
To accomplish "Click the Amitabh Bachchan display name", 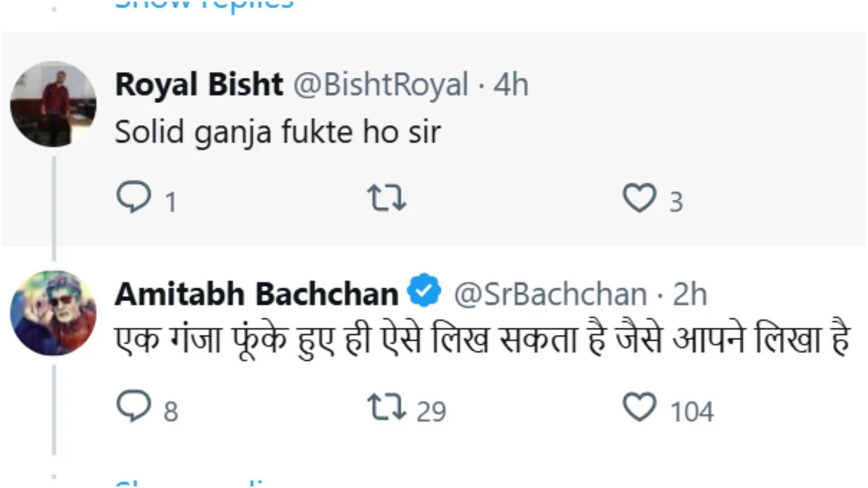I will pos(256,294).
